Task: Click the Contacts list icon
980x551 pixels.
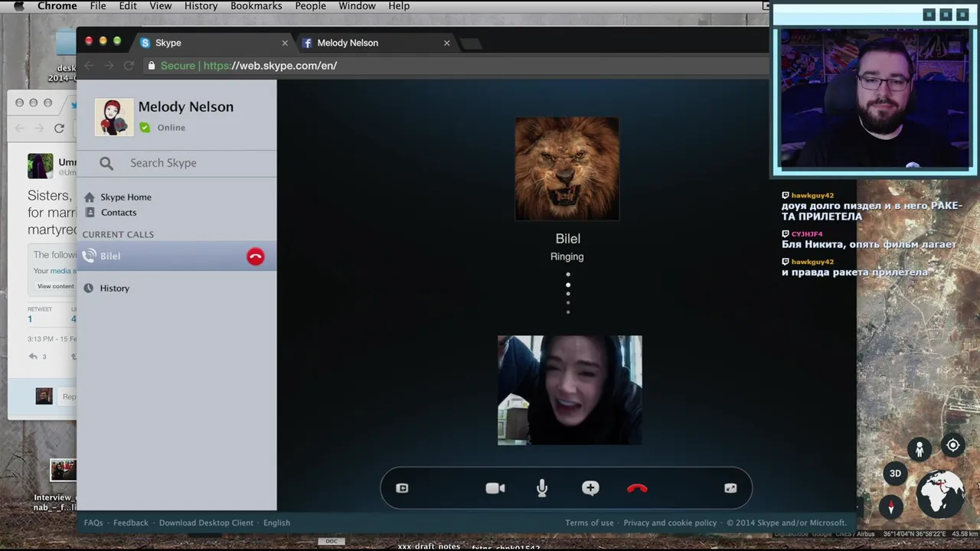Action: (x=90, y=212)
